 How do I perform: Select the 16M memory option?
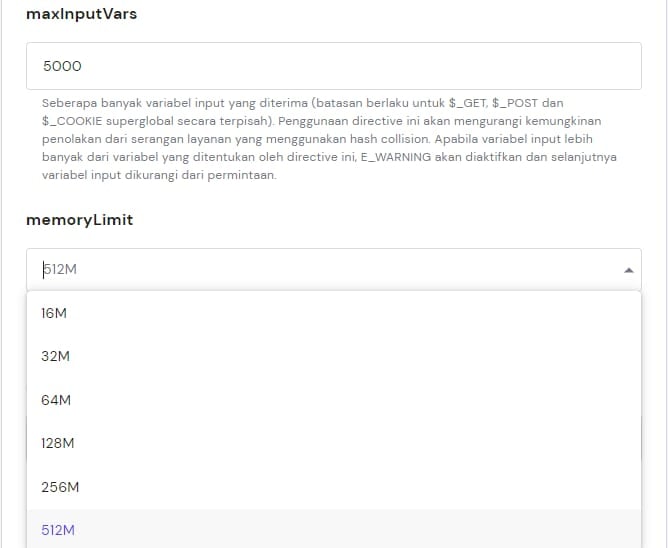pos(54,313)
